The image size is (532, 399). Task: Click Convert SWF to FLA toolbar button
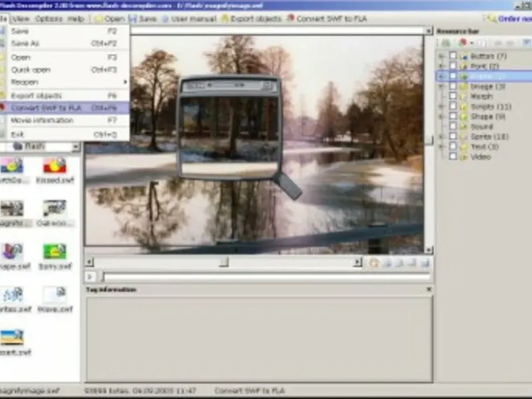pyautogui.click(x=327, y=19)
